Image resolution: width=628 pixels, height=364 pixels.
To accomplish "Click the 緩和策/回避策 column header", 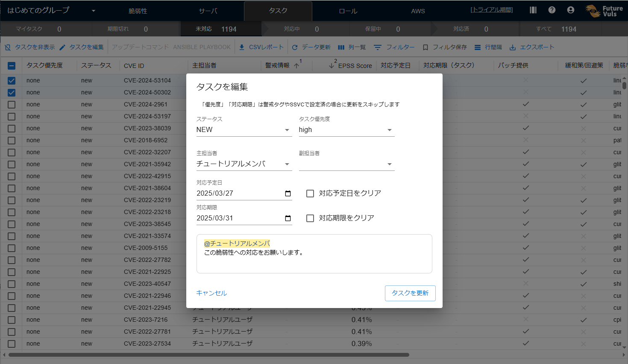I will [584, 65].
